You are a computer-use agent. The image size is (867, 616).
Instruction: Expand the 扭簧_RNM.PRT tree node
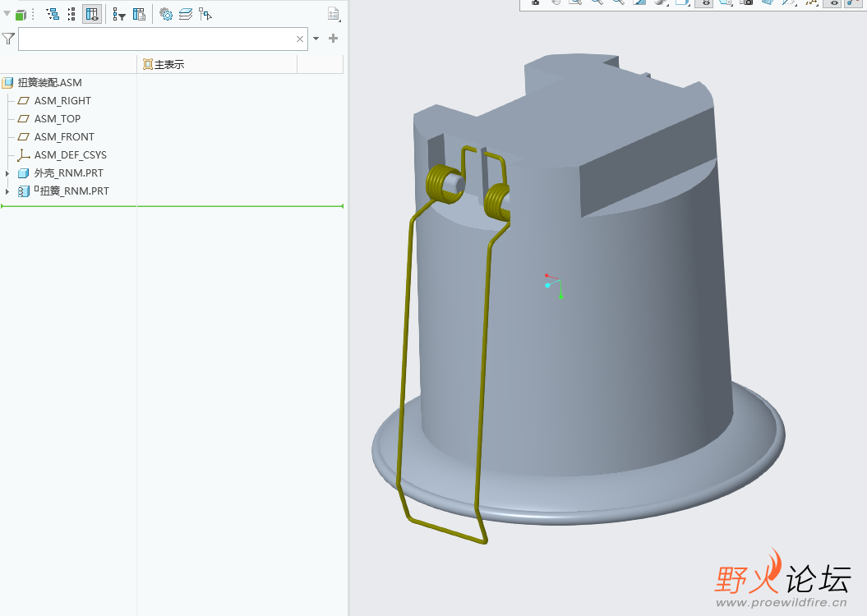click(x=7, y=191)
